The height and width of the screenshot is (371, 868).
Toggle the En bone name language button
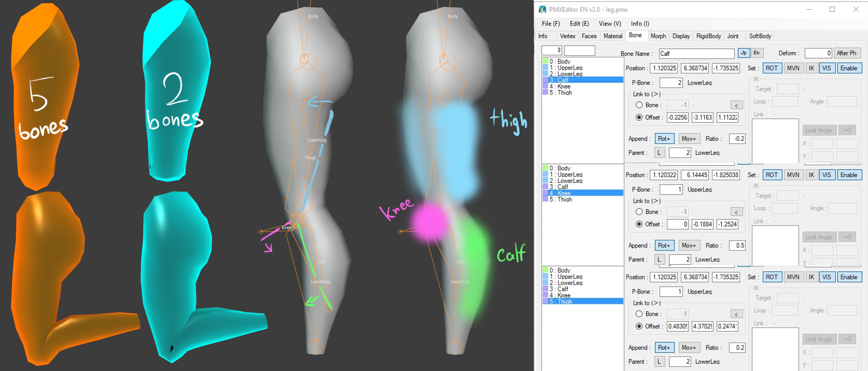click(756, 53)
